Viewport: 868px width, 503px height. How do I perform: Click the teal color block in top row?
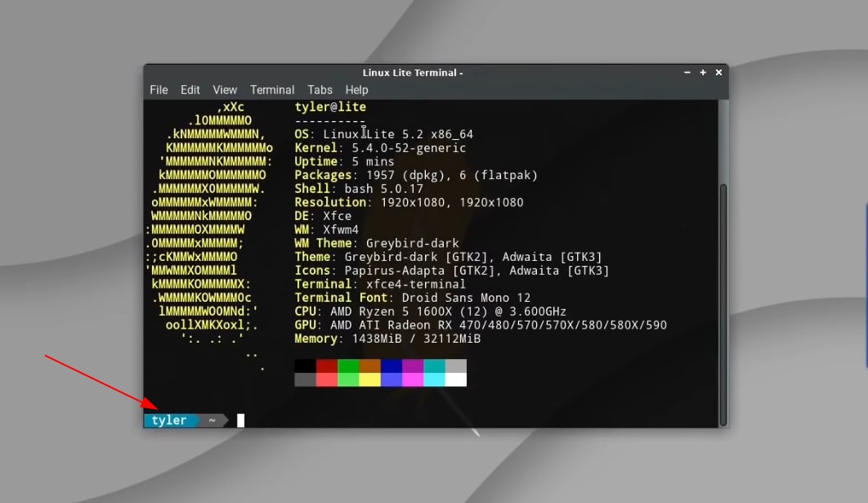point(435,366)
